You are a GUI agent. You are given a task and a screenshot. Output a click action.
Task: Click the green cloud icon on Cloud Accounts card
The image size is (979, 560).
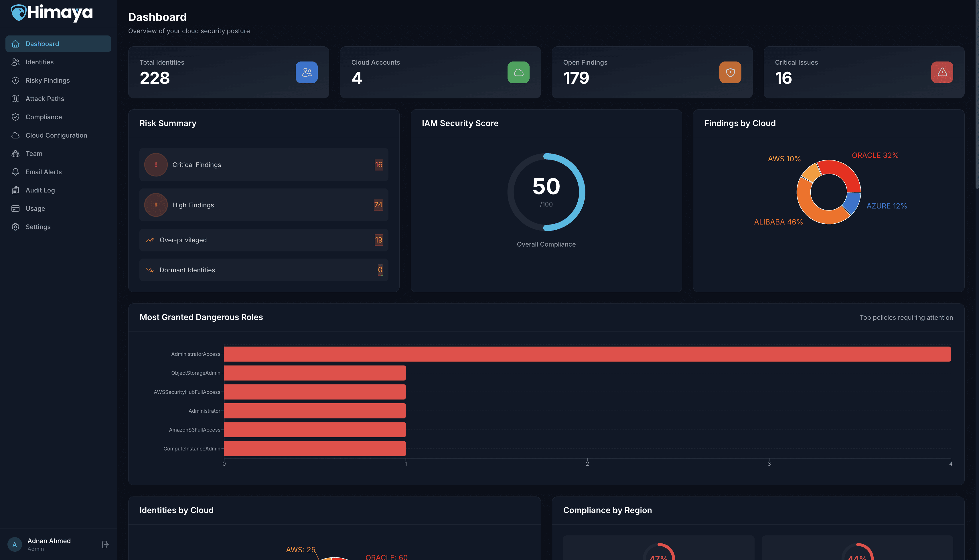click(518, 72)
